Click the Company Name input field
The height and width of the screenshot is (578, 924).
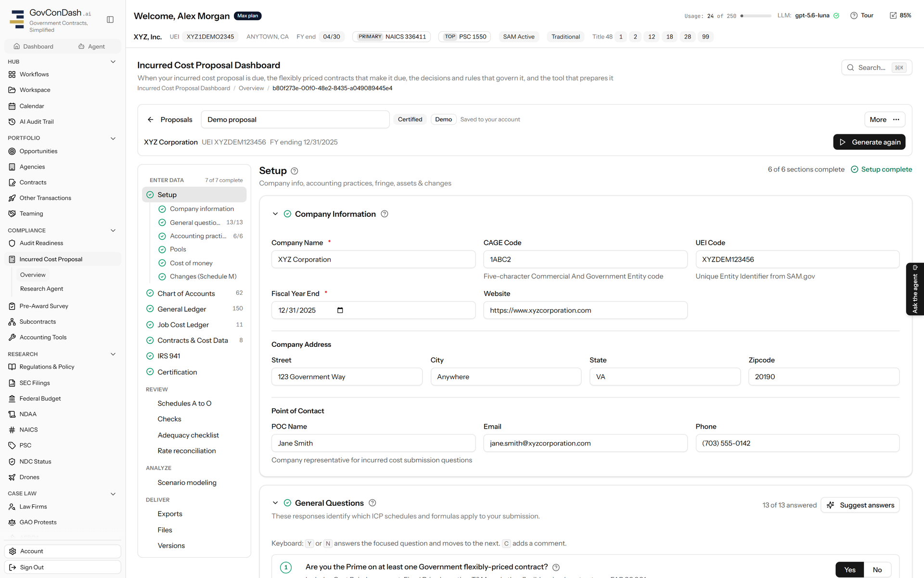point(373,259)
